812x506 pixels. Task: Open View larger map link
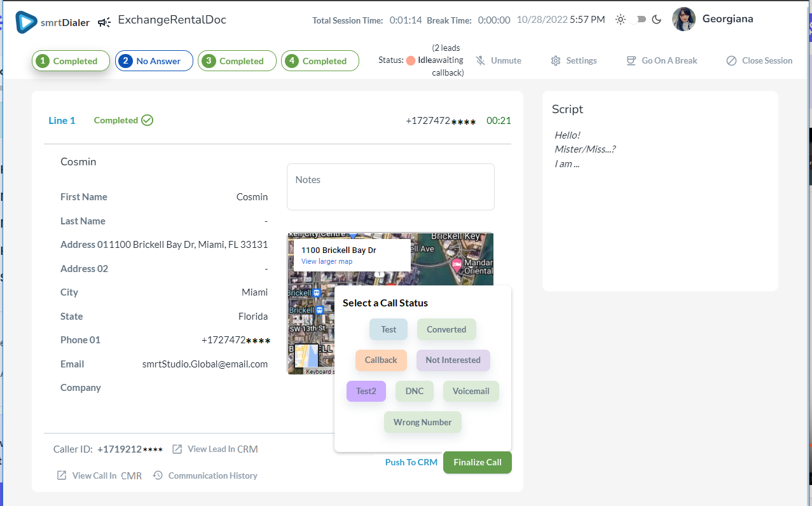click(x=327, y=261)
